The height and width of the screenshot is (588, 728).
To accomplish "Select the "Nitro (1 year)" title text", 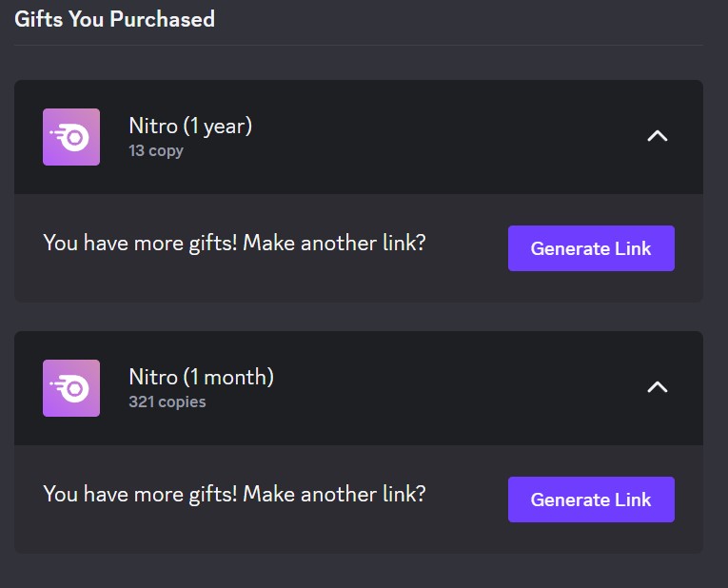I will click(190, 126).
